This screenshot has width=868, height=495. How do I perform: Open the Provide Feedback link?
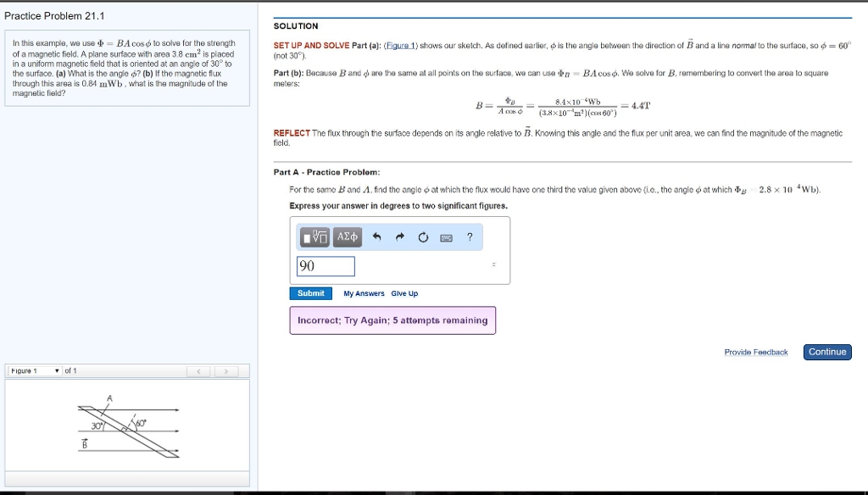755,352
